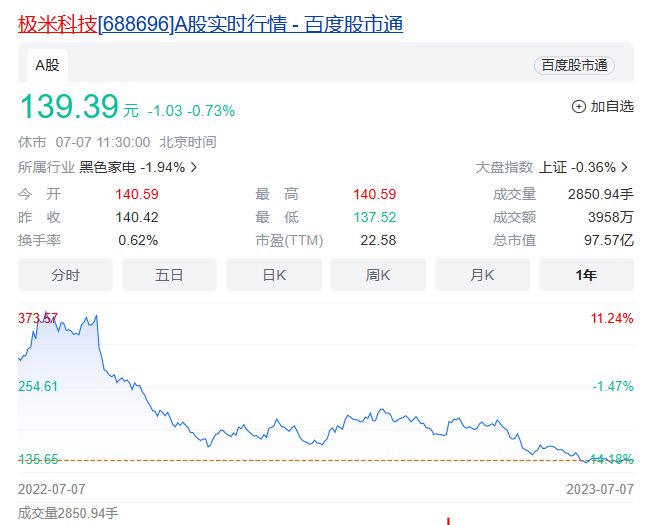
Task: Click the price line peak in the chart
Action: click(46, 312)
